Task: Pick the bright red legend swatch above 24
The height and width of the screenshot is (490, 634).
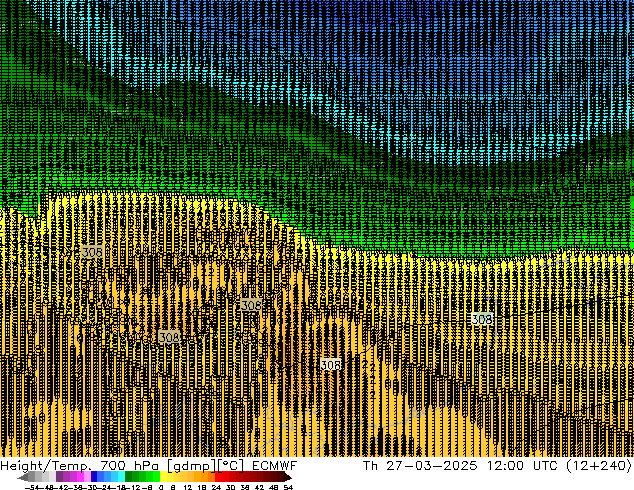Action: tap(218, 477)
